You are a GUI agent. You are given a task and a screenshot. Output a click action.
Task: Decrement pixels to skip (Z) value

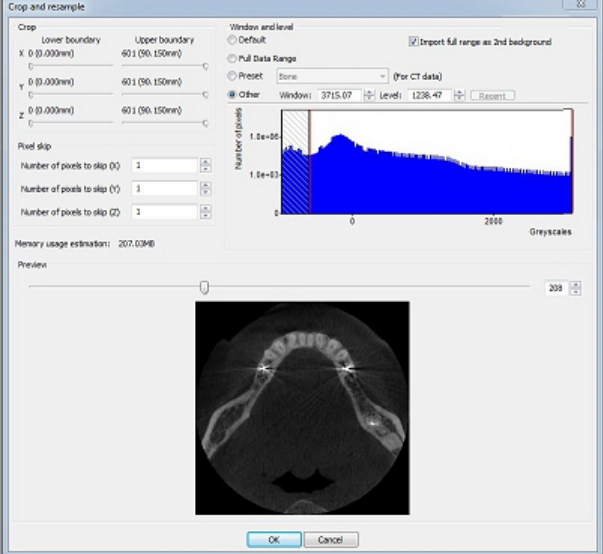206,215
